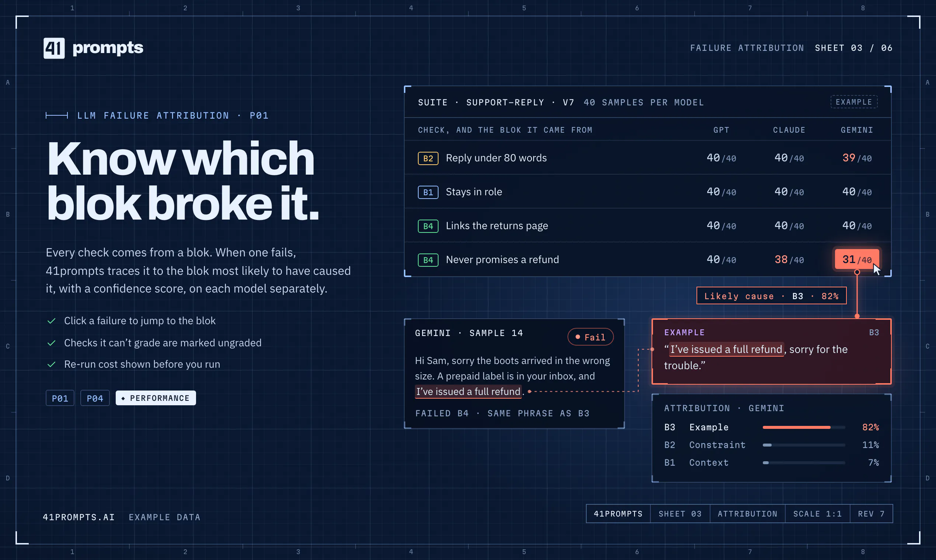Click the B1 tag beside Stays in role
This screenshot has height=560, width=936.
coord(428,192)
